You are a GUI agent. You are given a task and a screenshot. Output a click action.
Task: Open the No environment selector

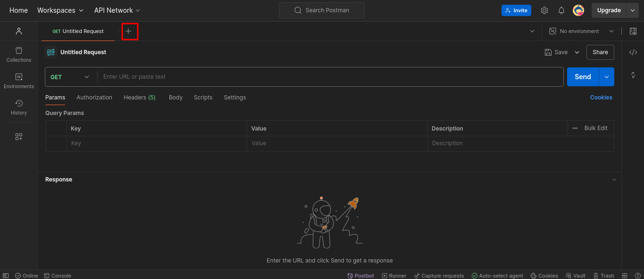[x=582, y=31]
